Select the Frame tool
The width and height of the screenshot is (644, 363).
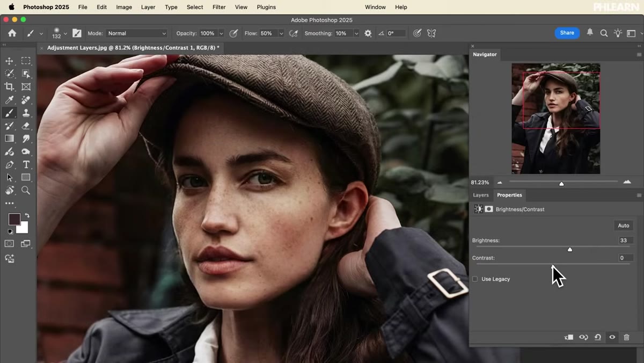click(x=26, y=86)
